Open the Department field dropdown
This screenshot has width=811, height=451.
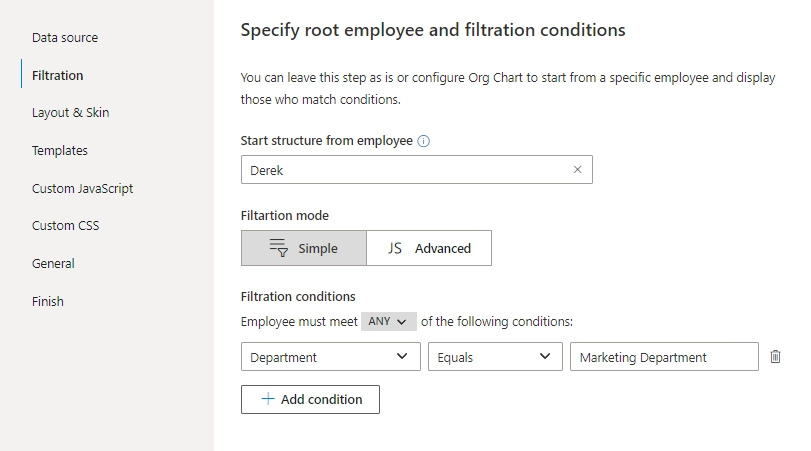click(331, 356)
